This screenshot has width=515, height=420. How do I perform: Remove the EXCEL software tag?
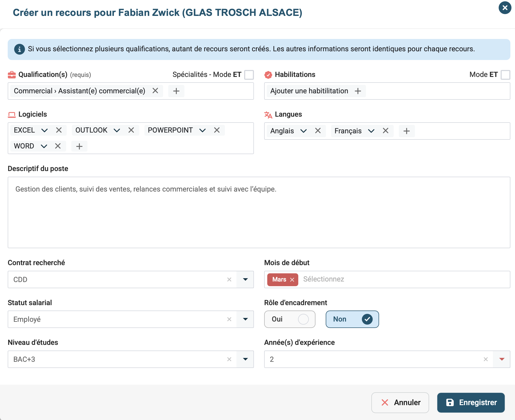tap(59, 130)
